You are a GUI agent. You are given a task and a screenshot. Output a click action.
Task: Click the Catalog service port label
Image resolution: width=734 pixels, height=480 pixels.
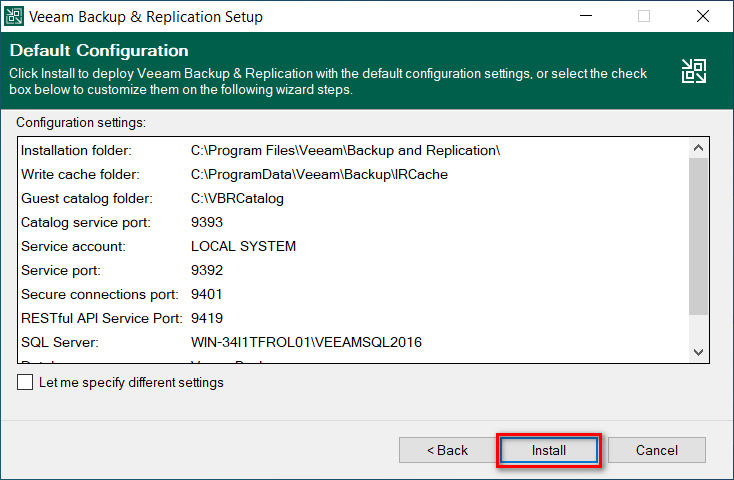[86, 222]
